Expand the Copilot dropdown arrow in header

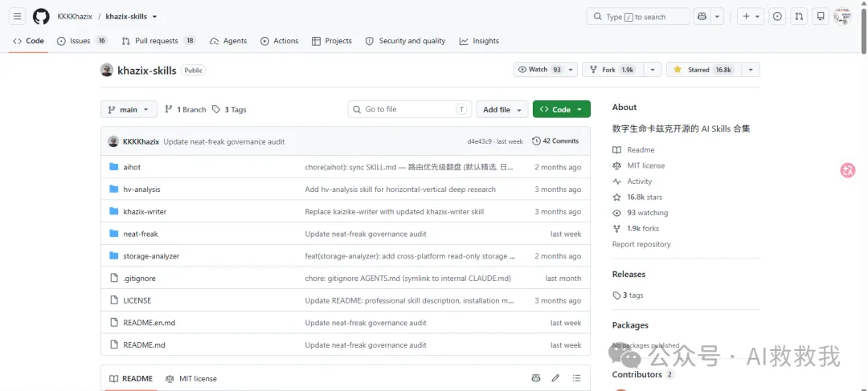pyautogui.click(x=717, y=17)
